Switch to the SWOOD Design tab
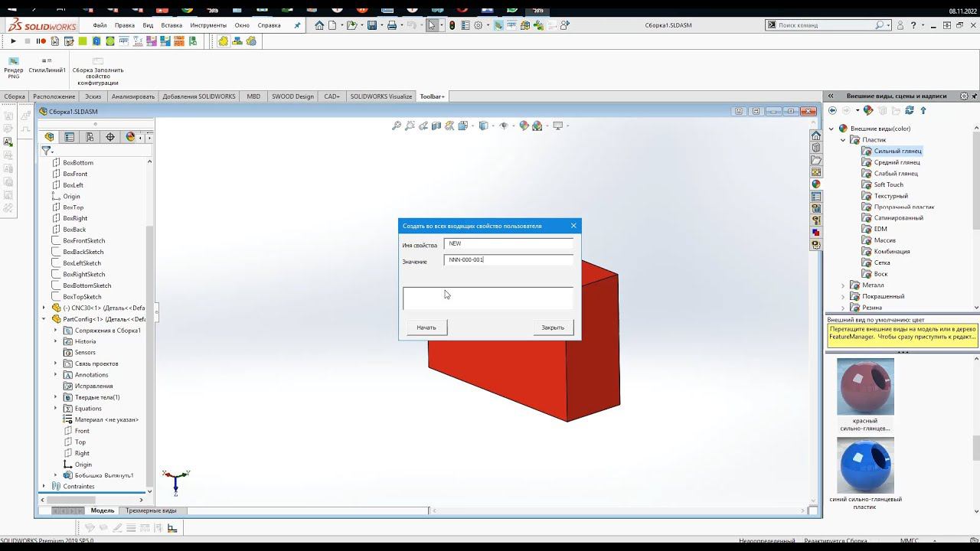Image resolution: width=980 pixels, height=551 pixels. pos(292,96)
